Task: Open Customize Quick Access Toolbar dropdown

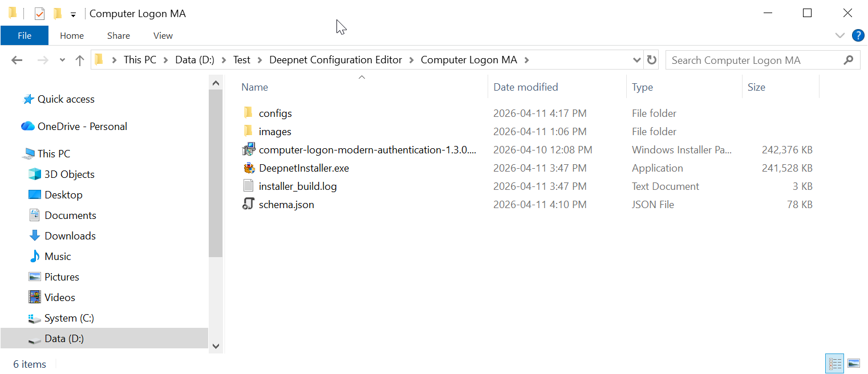Action: [73, 15]
